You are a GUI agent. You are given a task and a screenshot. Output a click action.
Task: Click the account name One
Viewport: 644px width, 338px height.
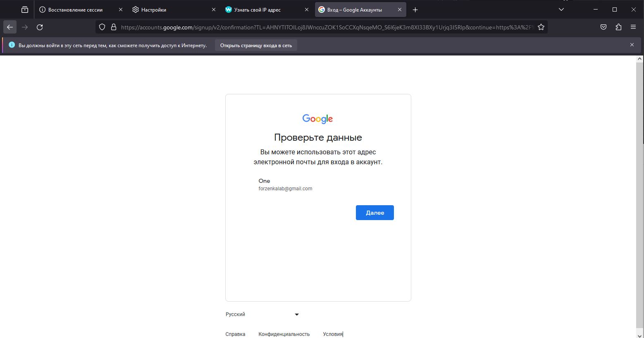pos(264,181)
